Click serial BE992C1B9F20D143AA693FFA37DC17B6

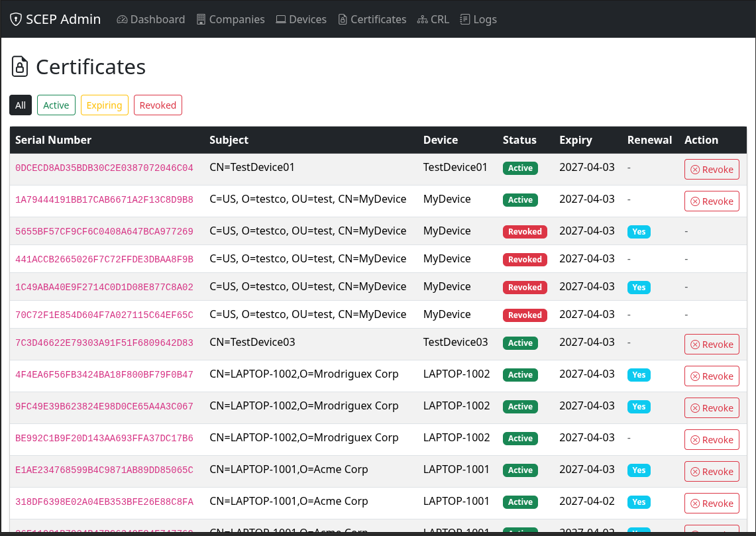(104, 438)
